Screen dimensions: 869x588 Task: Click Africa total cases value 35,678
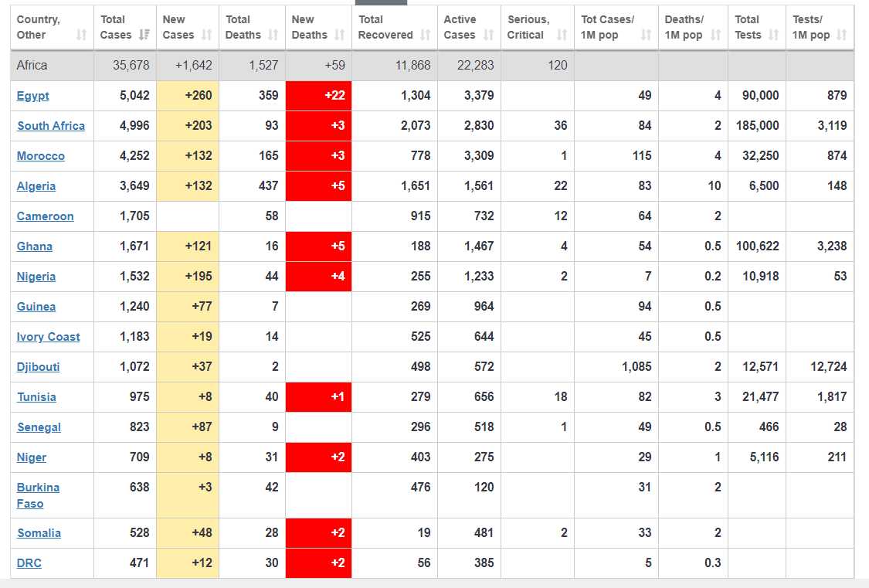[131, 66]
